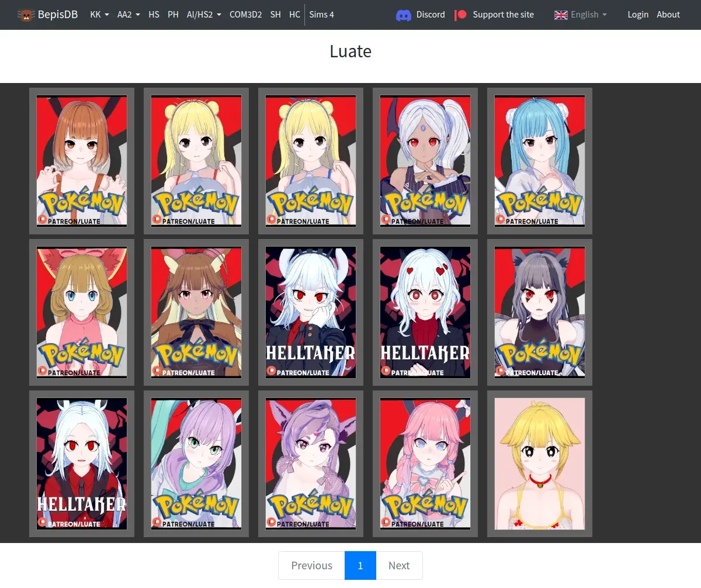This screenshot has width=701, height=588.
Task: Click the Discord text link
Action: (431, 15)
